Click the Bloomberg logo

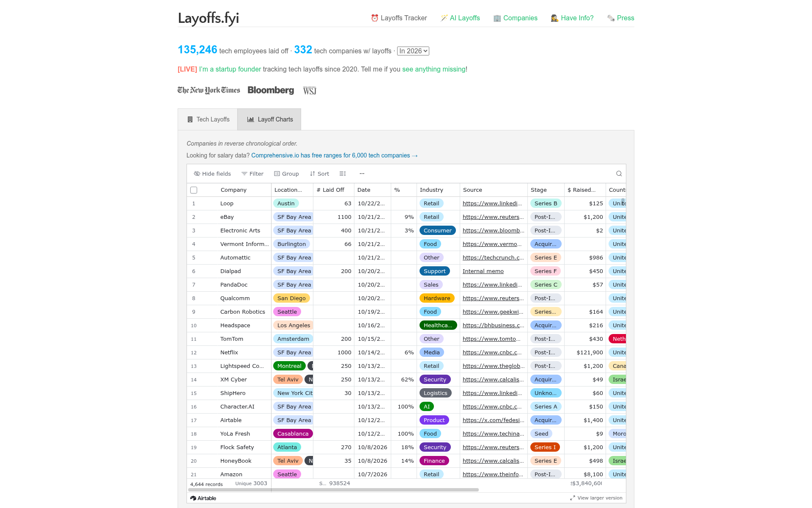coord(271,90)
